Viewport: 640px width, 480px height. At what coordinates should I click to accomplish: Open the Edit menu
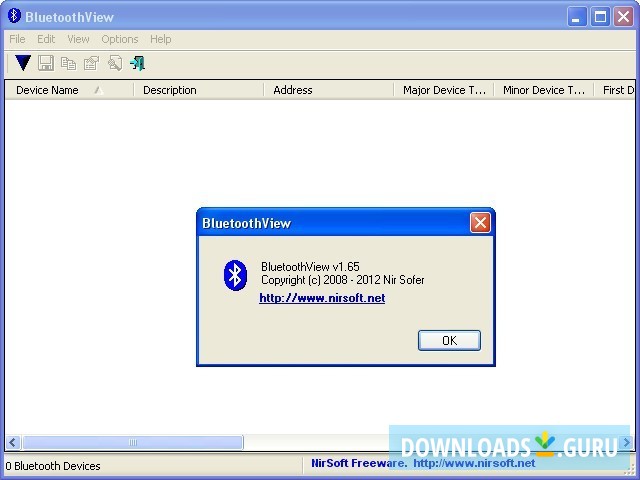click(46, 39)
